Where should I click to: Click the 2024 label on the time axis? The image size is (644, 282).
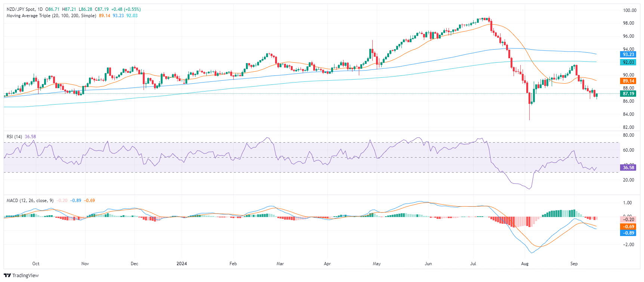point(182,264)
